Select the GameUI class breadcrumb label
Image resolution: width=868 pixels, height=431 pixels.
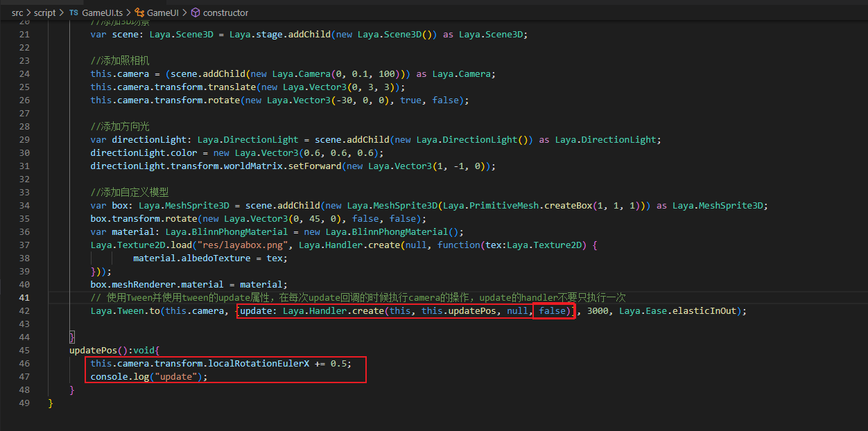162,12
